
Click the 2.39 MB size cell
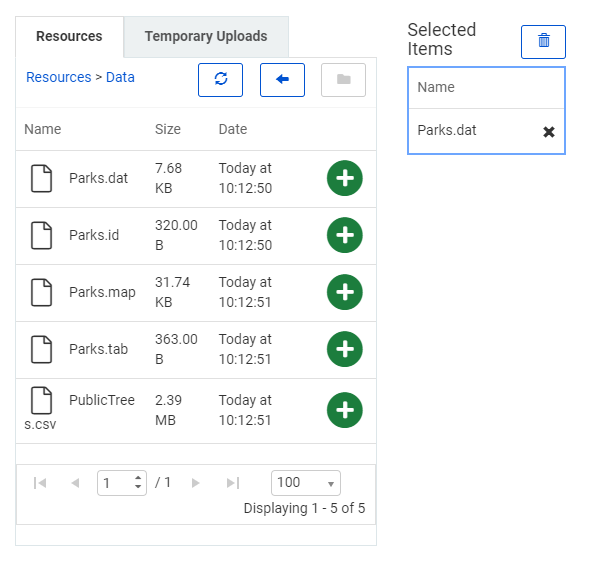click(x=168, y=410)
